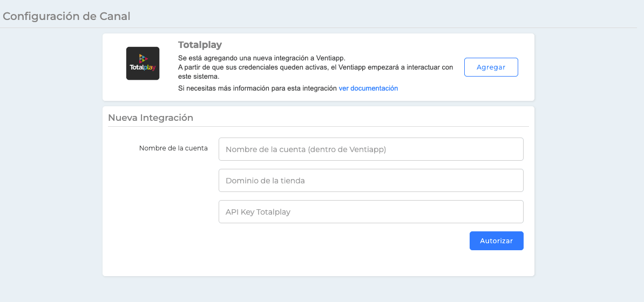Click the Nueva Integración section title

point(150,118)
